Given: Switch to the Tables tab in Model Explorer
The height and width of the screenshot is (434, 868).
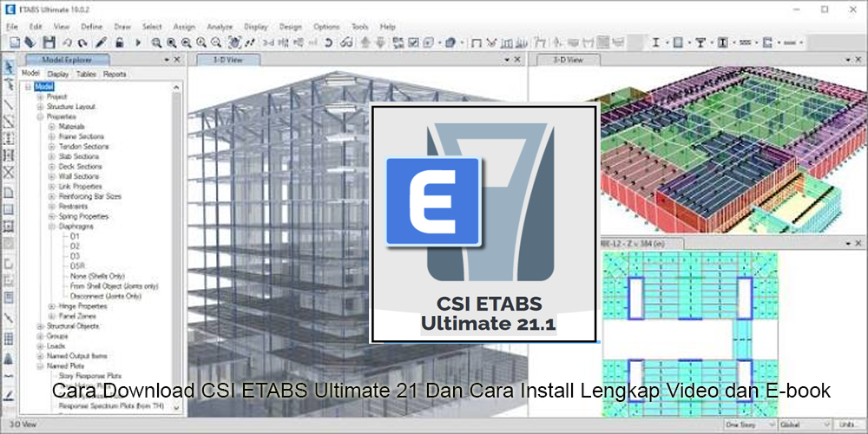Looking at the screenshot, I should pyautogui.click(x=86, y=74).
